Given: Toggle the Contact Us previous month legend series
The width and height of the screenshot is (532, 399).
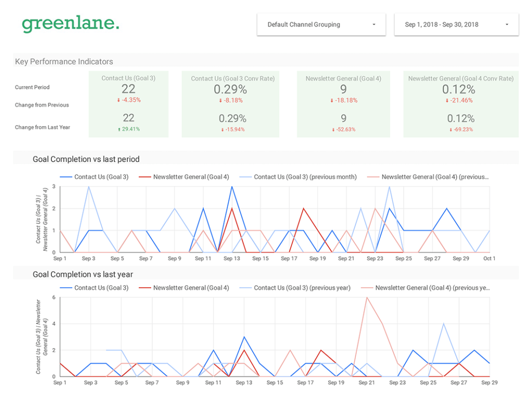Looking at the screenshot, I should (x=305, y=177).
